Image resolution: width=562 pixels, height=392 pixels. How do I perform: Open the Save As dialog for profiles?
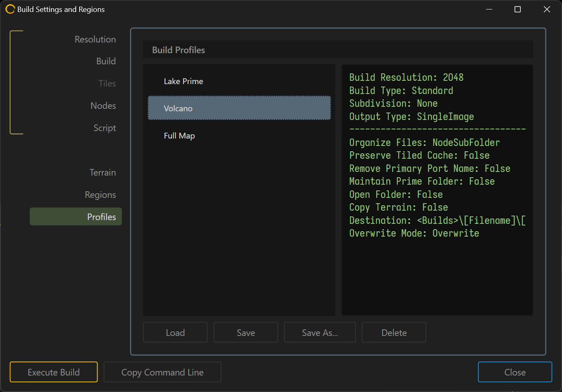[x=320, y=332]
